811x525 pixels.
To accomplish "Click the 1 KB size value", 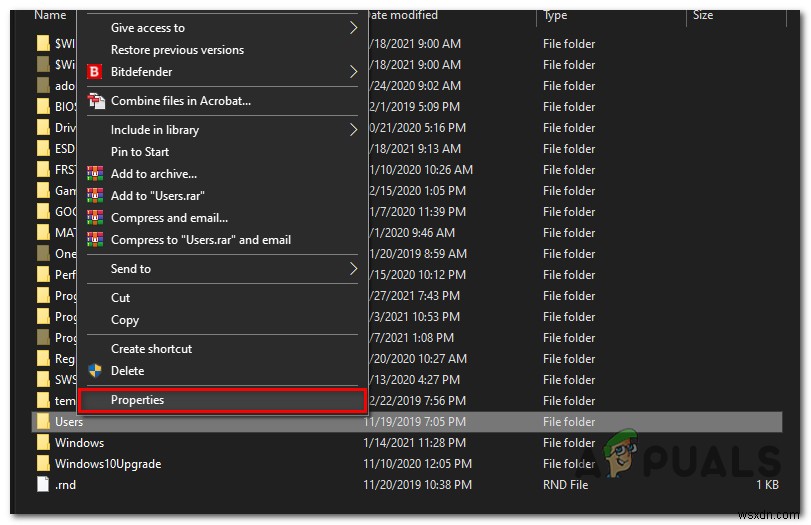I will 767,485.
